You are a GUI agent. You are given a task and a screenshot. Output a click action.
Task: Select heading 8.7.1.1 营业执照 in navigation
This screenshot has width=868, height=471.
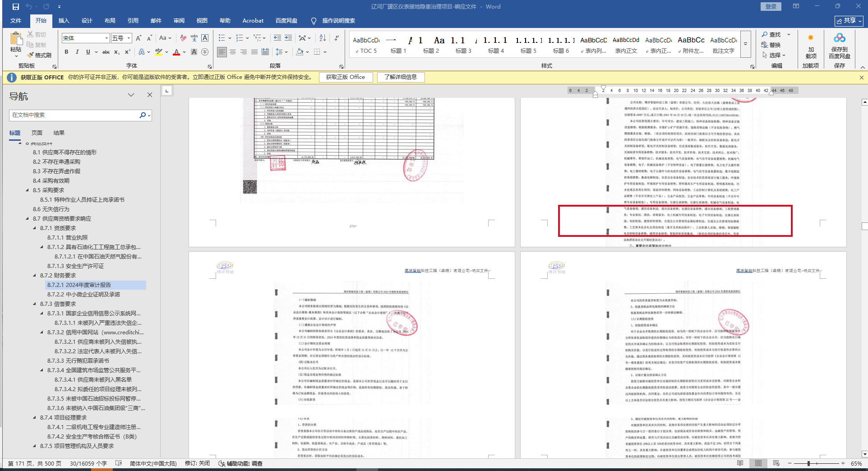pyautogui.click(x=68, y=238)
